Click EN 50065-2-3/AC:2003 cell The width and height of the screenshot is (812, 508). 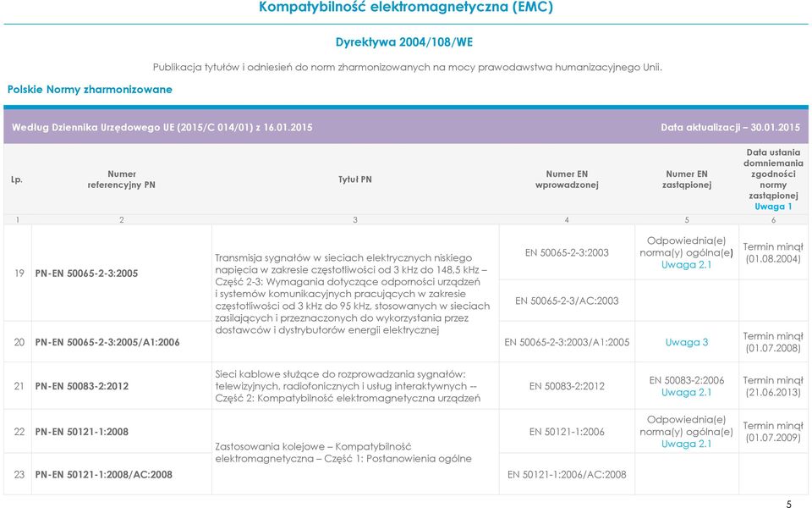[567, 301]
